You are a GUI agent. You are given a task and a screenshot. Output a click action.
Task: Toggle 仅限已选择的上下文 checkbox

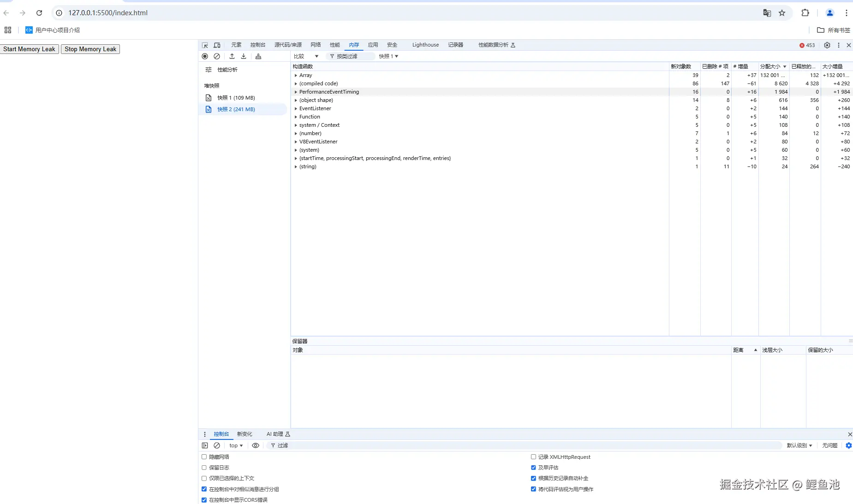pos(204,478)
